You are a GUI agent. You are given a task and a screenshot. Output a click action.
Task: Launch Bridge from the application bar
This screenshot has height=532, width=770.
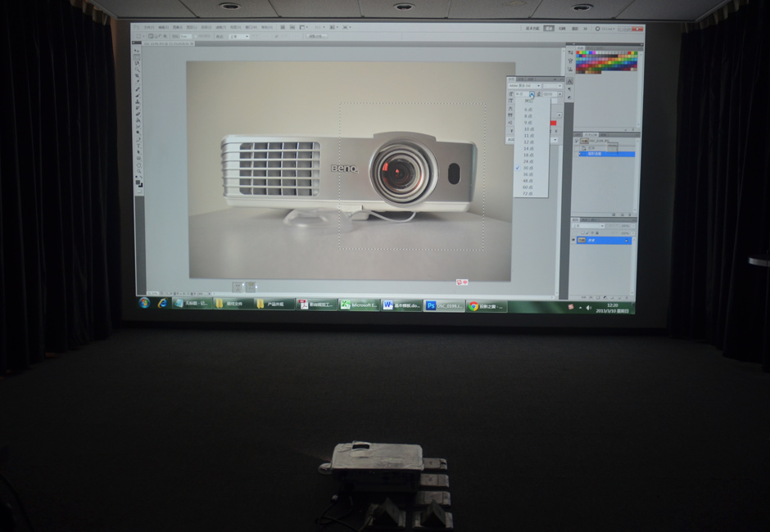[x=283, y=28]
